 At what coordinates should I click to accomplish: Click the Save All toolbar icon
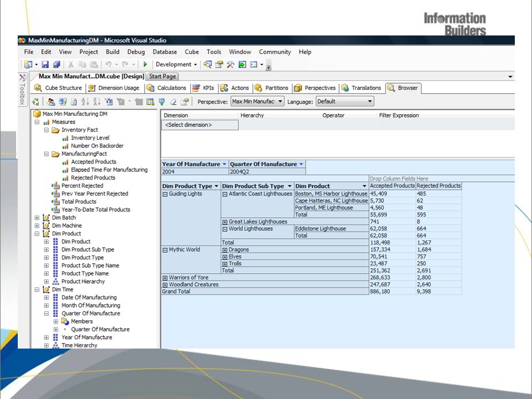[x=57, y=64]
